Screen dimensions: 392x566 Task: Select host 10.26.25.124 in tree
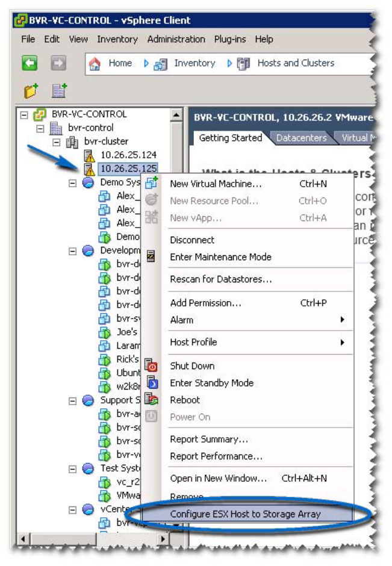(x=128, y=155)
